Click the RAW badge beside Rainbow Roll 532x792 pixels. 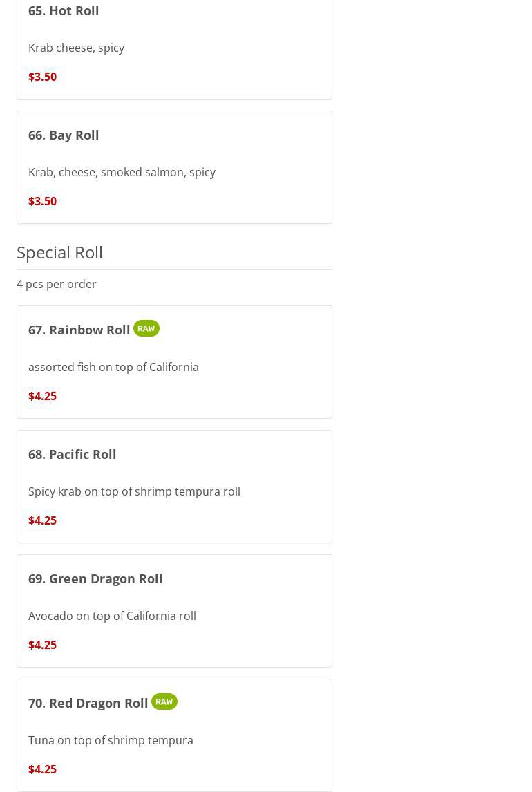[146, 328]
